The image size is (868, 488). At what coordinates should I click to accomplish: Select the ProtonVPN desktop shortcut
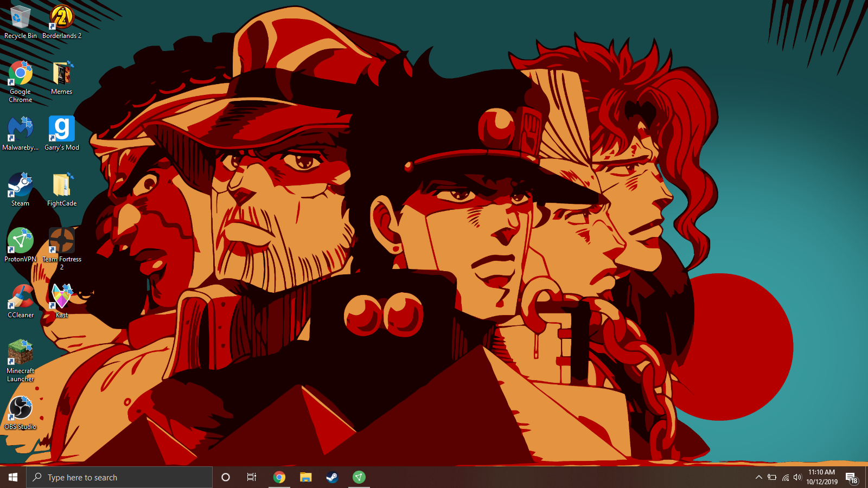coord(21,245)
